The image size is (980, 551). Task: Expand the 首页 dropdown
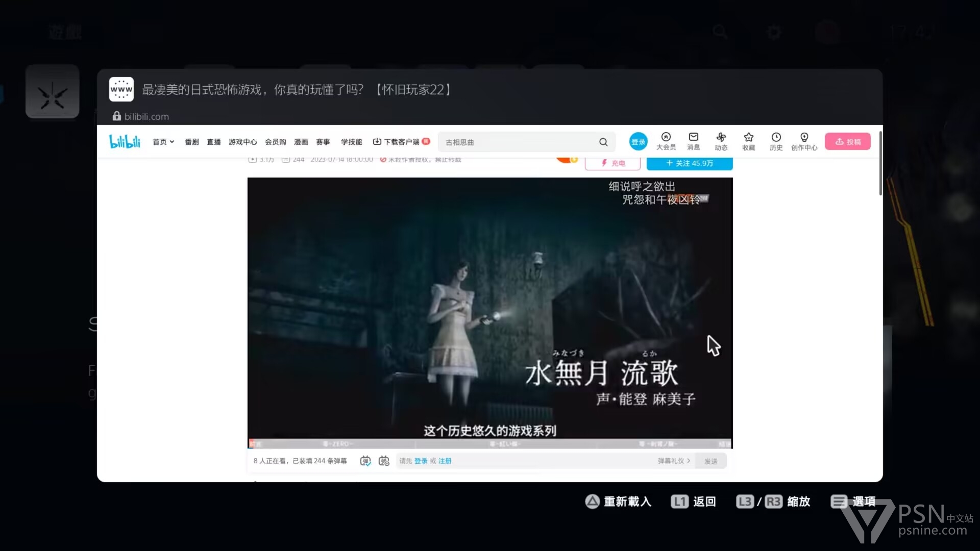point(163,142)
